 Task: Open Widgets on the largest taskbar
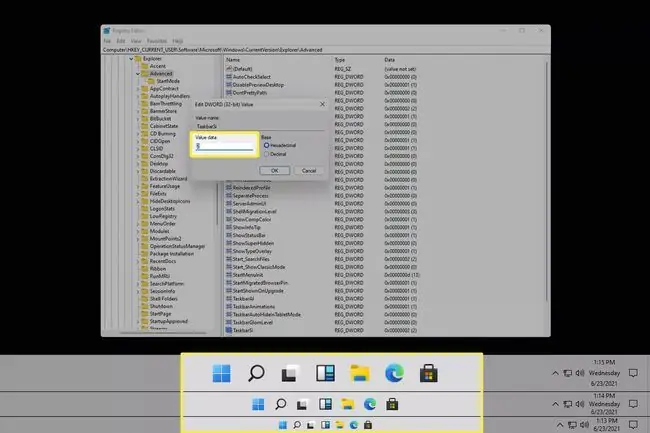pos(325,373)
